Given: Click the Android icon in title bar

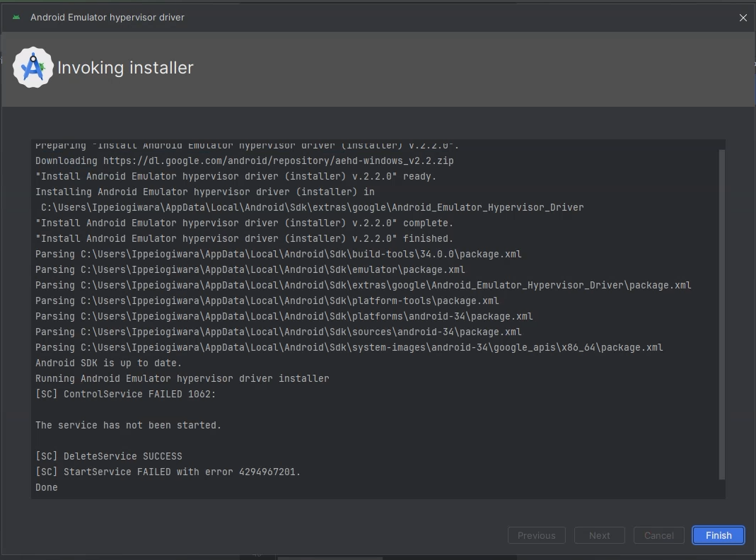Looking at the screenshot, I should click(16, 18).
